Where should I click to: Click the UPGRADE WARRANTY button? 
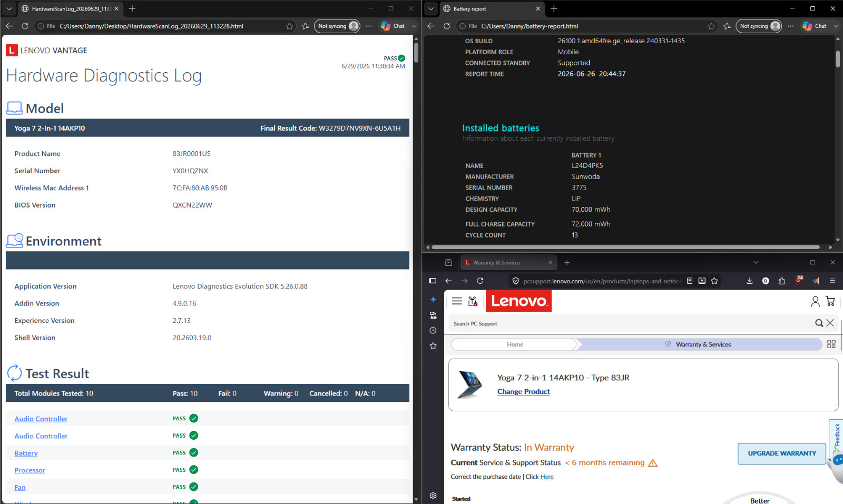click(x=782, y=453)
